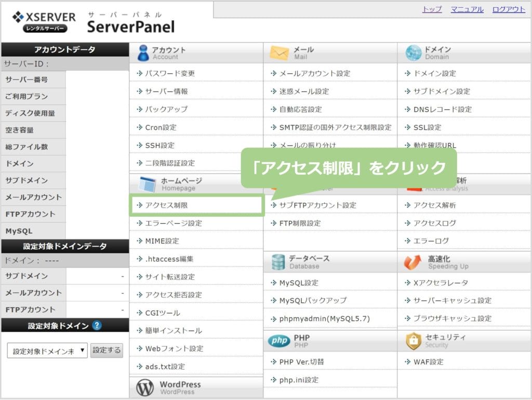Choose PHP Ver.切替 menu item

301,362
